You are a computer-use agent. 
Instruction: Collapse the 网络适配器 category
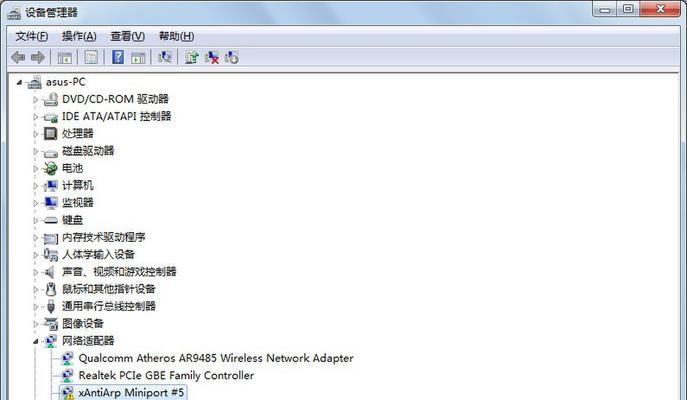tap(36, 341)
